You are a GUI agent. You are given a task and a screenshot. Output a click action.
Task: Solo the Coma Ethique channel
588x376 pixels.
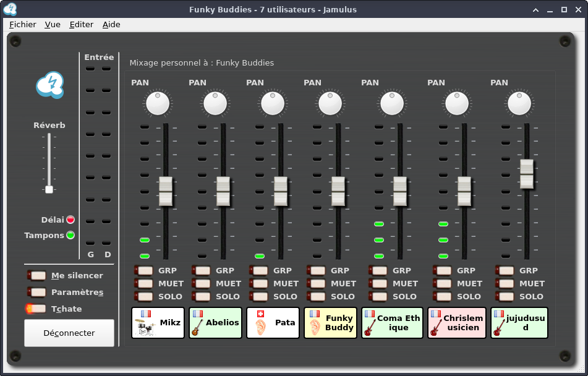[378, 296]
